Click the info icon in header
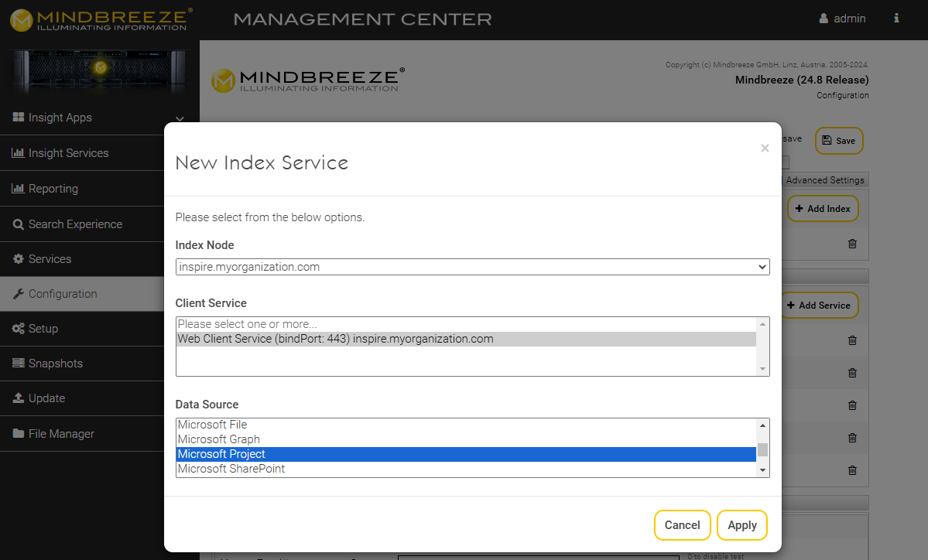The width and height of the screenshot is (928, 560). click(x=896, y=19)
